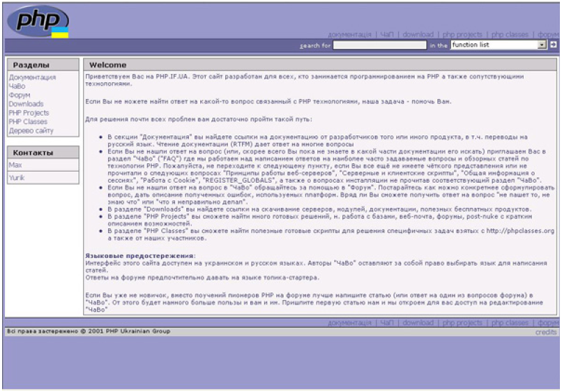
Task: Open the 'credits' link in the footer
Action: 546,332
